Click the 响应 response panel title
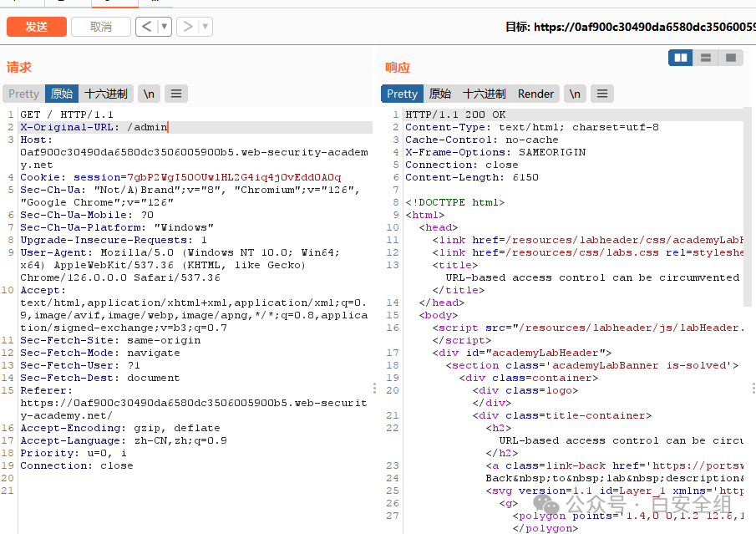Viewport: 756px width, 534px height. pyautogui.click(x=398, y=68)
